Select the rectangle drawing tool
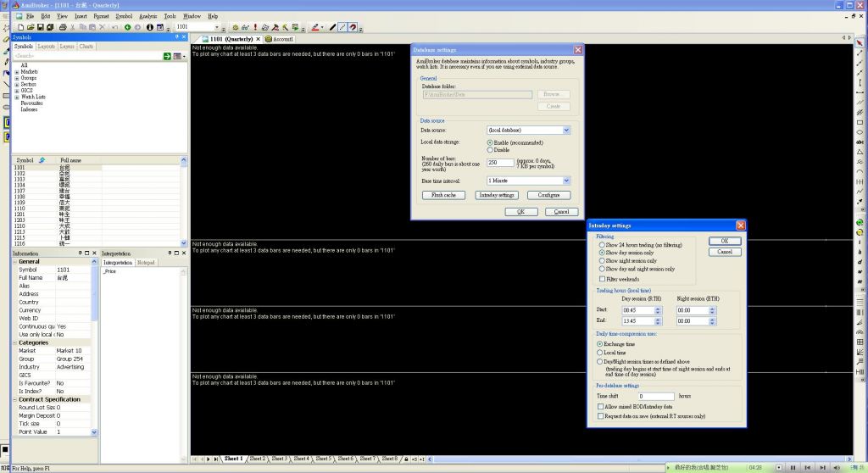Screen dimensions: 868x473 (860, 122)
